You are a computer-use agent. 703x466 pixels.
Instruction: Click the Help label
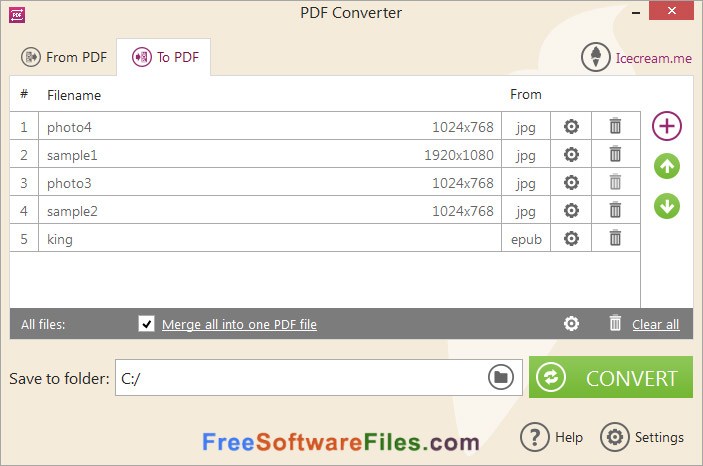(568, 437)
